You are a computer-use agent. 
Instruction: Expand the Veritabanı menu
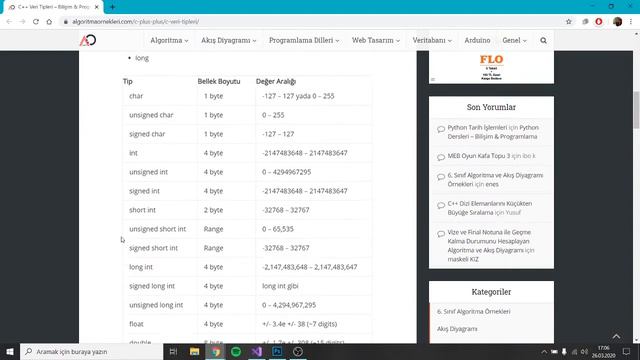click(432, 40)
